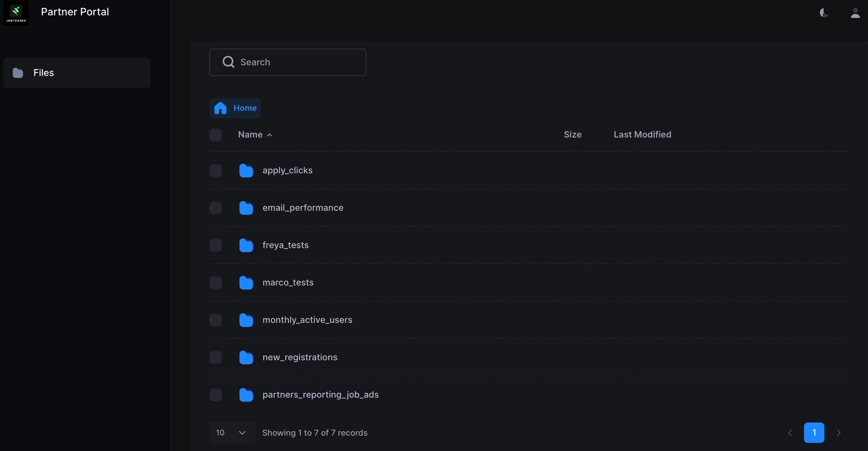Open the page size dropdown showing 10
The height and width of the screenshot is (451, 868).
tap(232, 433)
